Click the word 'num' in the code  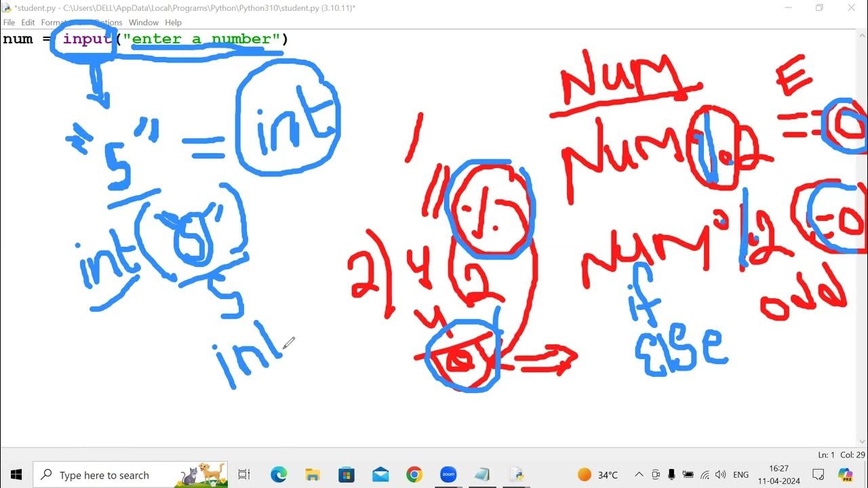point(18,39)
